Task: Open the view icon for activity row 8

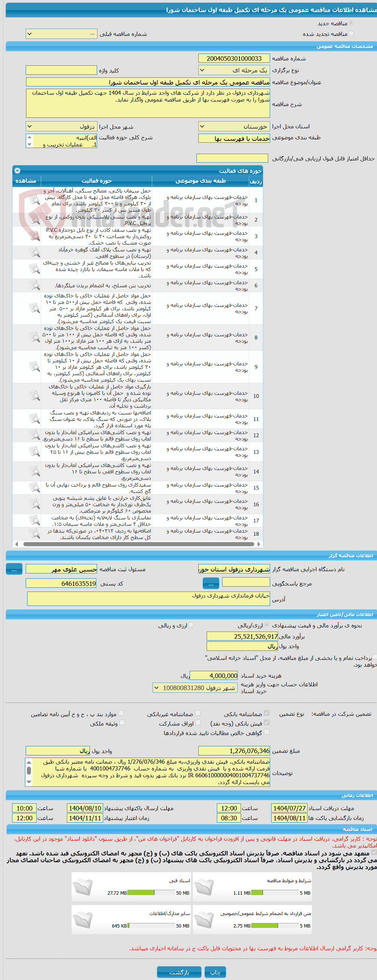Action: [x=34, y=337]
